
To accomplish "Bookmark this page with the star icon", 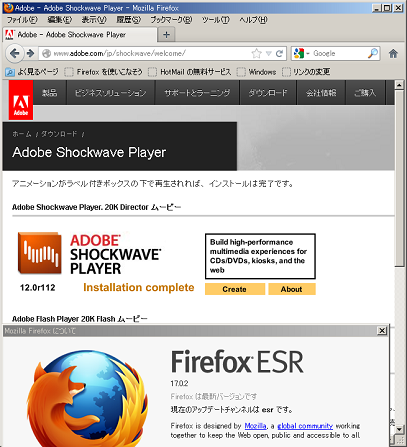I will (256, 53).
